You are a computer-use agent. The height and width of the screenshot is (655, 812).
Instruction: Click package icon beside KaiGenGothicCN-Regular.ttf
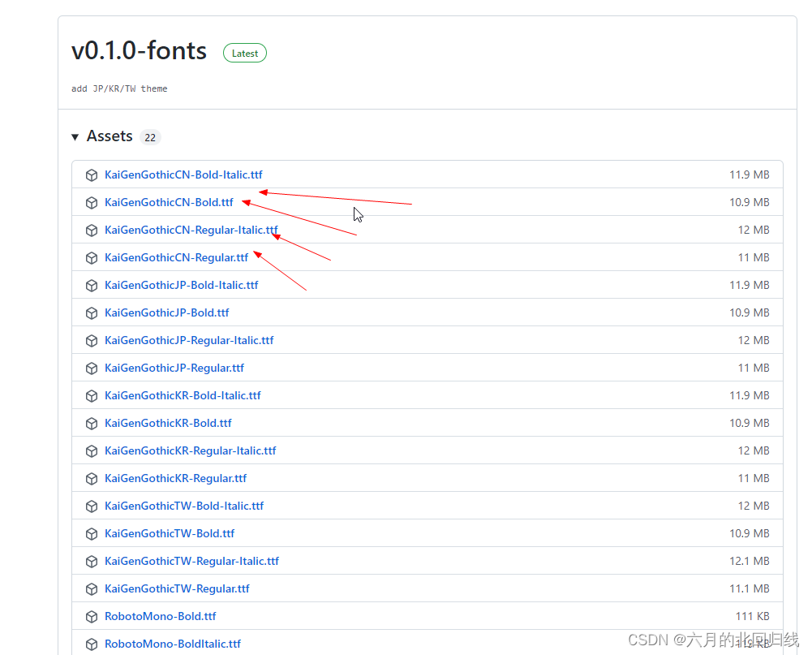(x=92, y=258)
